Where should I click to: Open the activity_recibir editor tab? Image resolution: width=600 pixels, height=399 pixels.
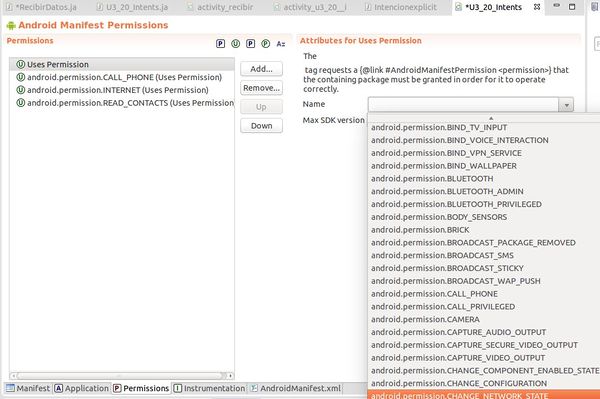(x=221, y=7)
